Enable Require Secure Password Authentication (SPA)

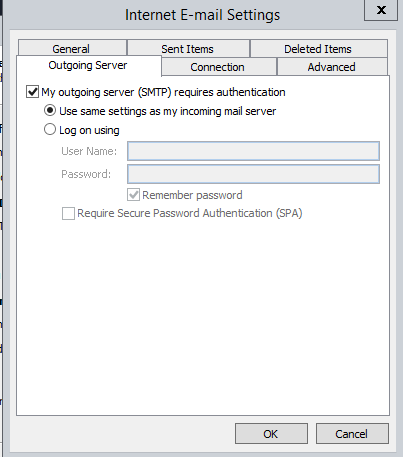point(68,213)
